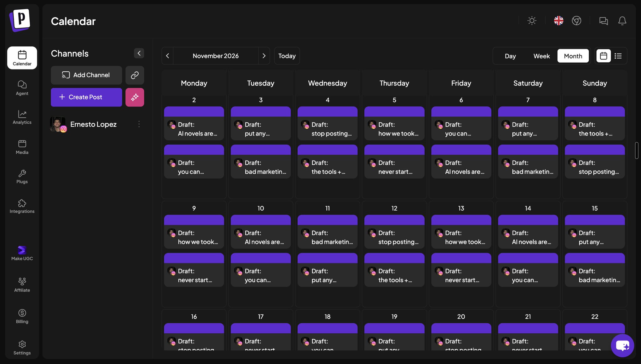Click the Saturday column header
Image resolution: width=641 pixels, height=364 pixels.
pyautogui.click(x=528, y=83)
